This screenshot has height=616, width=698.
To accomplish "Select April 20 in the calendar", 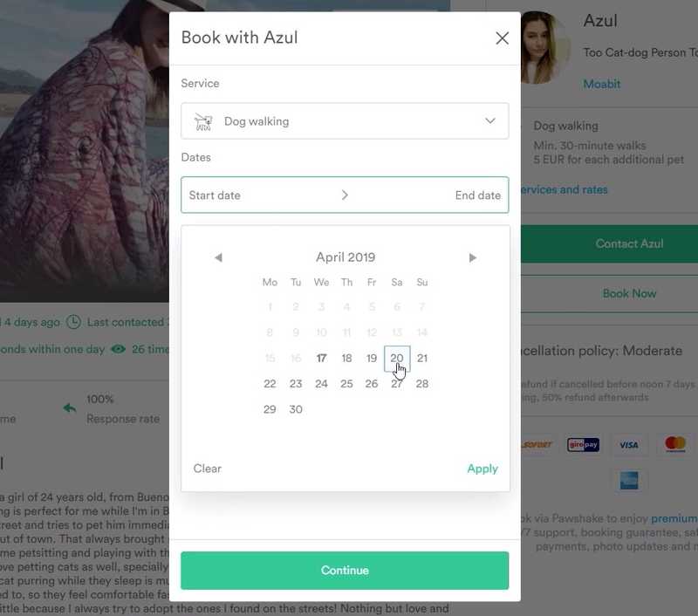I will point(397,359).
